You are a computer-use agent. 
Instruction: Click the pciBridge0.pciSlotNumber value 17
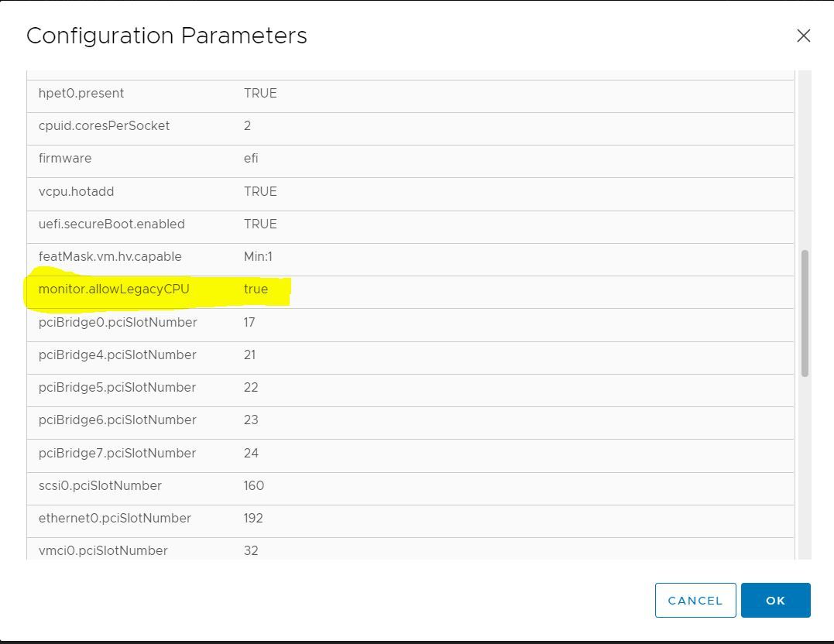249,323
